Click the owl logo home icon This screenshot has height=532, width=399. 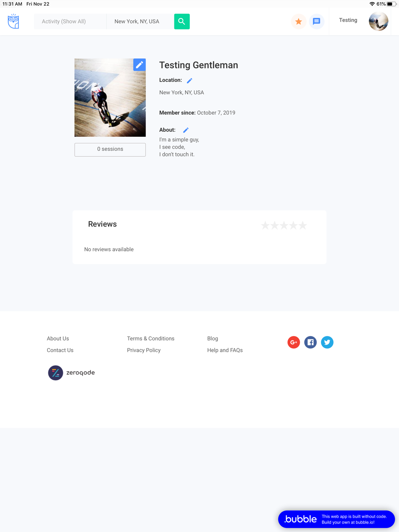[x=14, y=21]
